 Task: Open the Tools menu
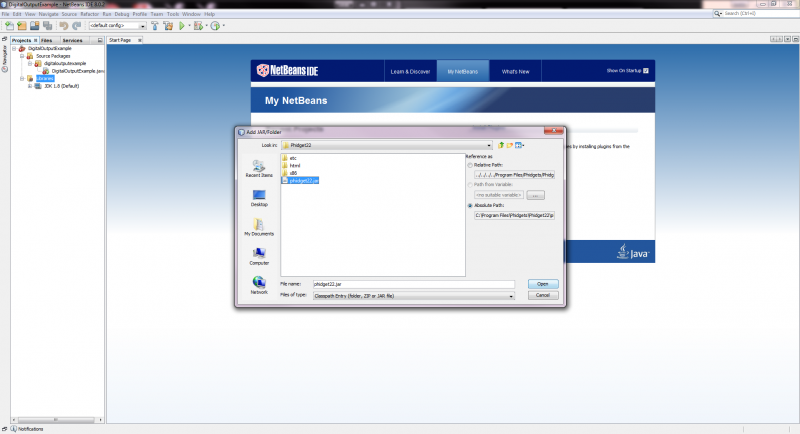pos(173,14)
